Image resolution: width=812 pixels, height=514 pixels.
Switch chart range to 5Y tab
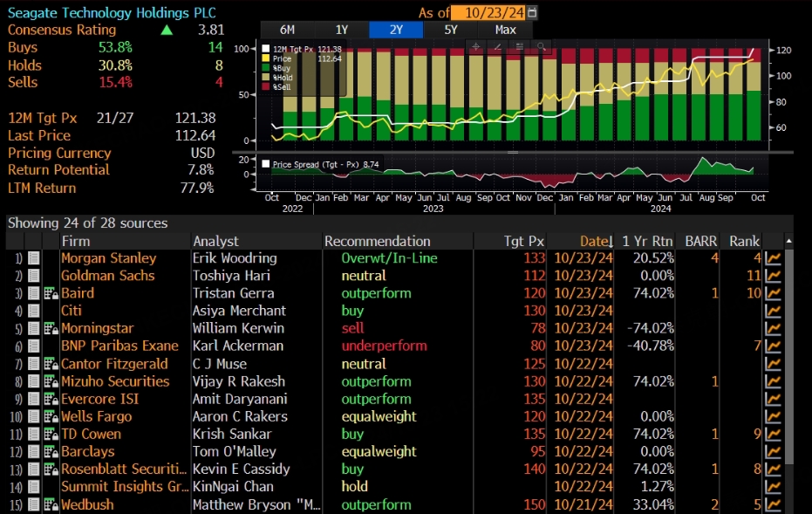pyautogui.click(x=450, y=30)
